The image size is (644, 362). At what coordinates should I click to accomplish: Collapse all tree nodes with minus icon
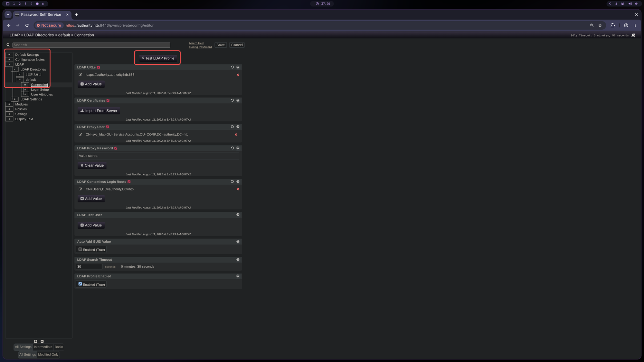click(42, 341)
